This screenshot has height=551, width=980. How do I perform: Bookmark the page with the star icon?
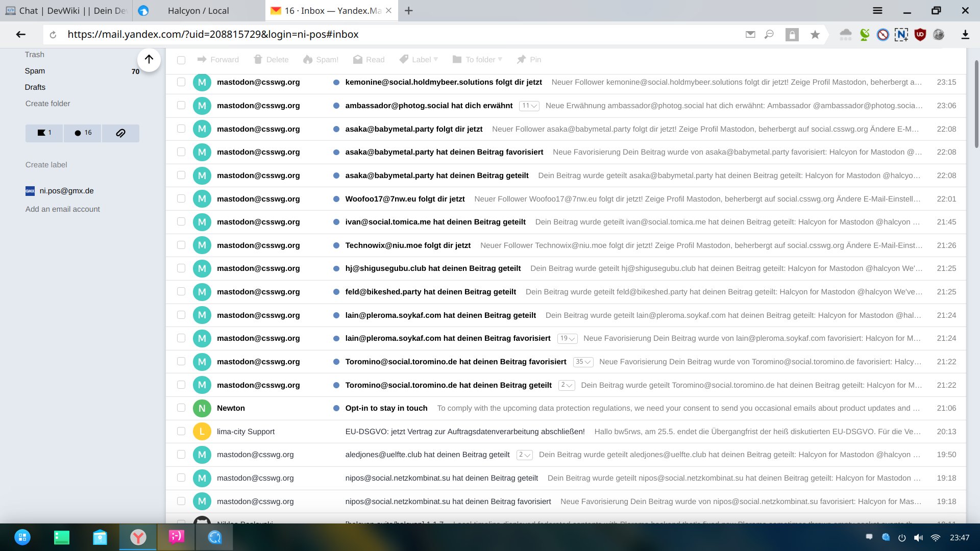click(x=815, y=35)
